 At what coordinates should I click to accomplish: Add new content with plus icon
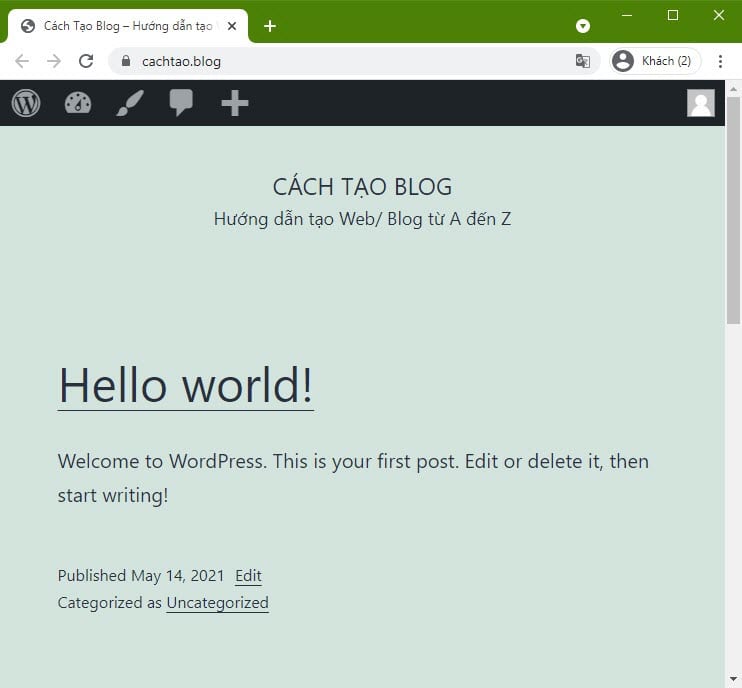(x=235, y=103)
